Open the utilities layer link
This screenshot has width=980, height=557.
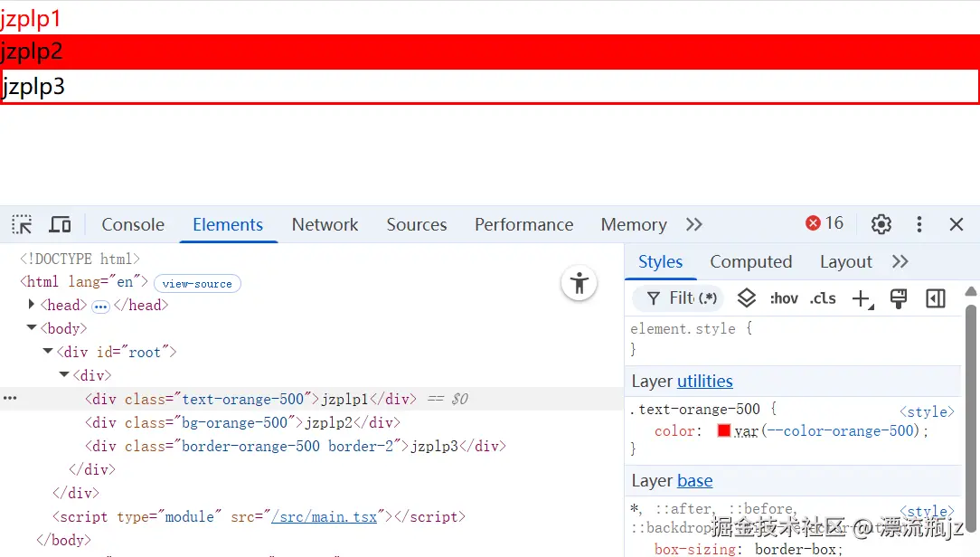(705, 381)
